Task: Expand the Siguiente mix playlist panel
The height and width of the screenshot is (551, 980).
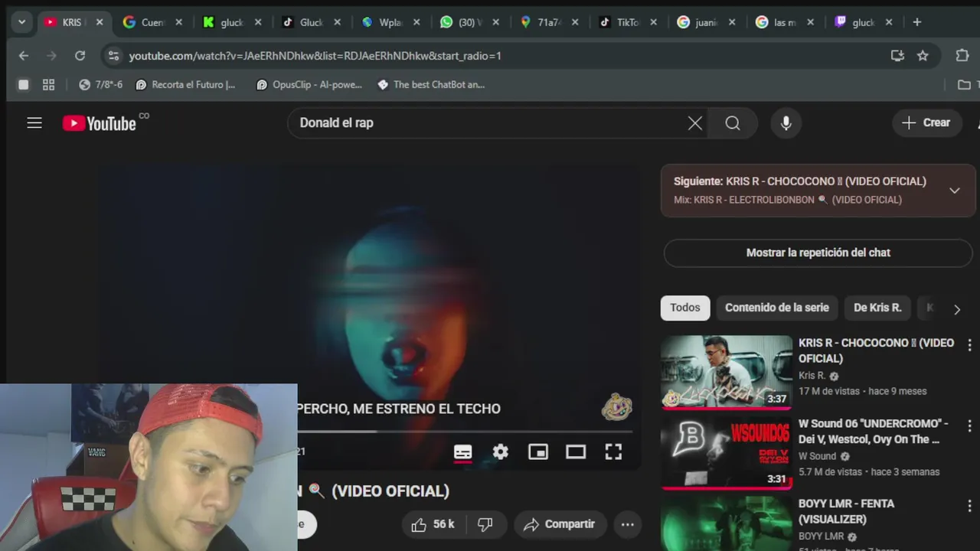Action: (954, 191)
